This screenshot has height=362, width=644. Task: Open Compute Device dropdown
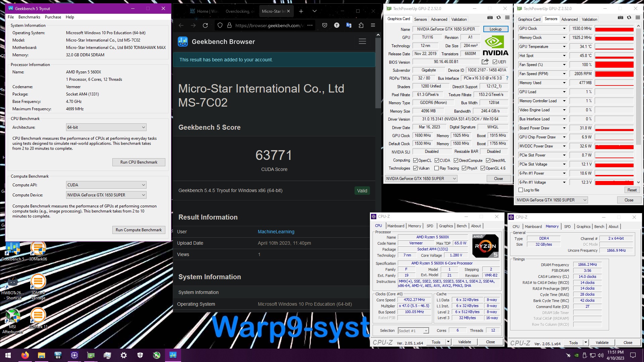(x=106, y=195)
